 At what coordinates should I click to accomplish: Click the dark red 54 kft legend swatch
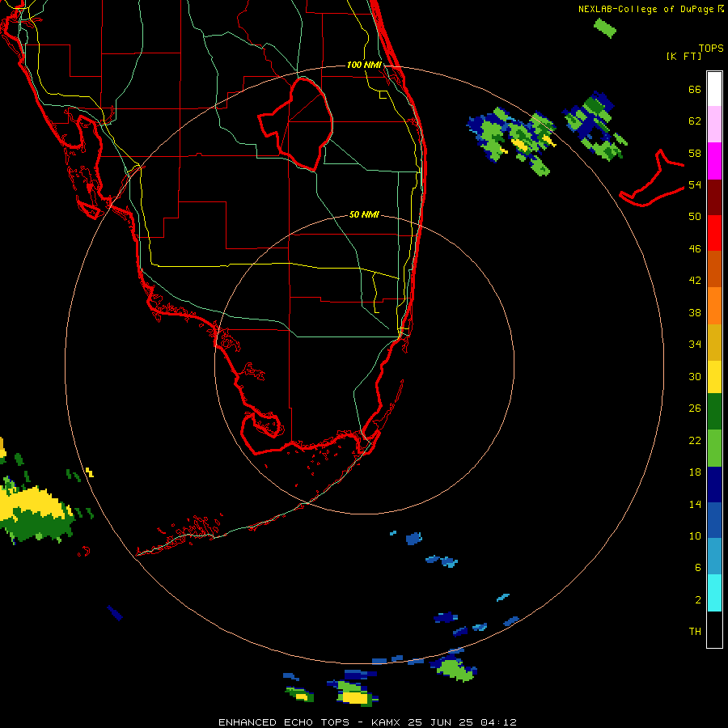[714, 197]
